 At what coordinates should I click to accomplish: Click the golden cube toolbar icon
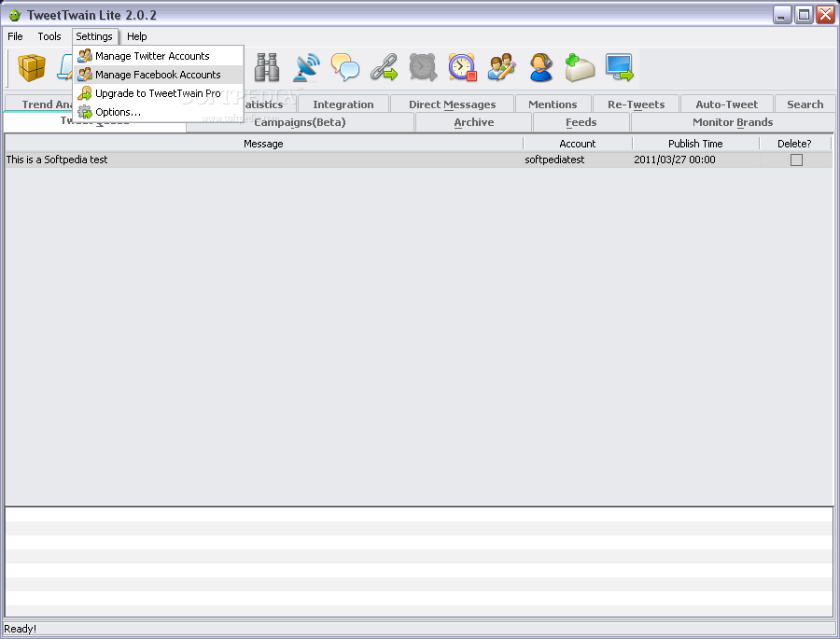point(32,68)
